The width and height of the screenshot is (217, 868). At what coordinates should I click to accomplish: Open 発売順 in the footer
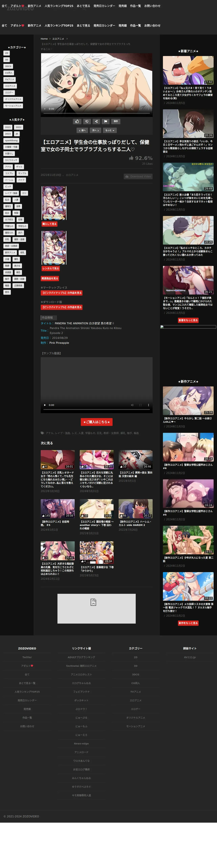(27, 709)
